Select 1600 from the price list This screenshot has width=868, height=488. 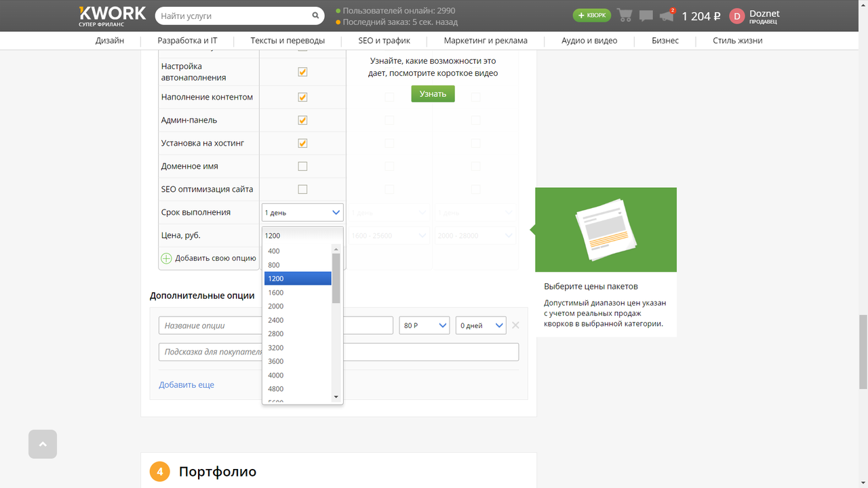click(298, 293)
